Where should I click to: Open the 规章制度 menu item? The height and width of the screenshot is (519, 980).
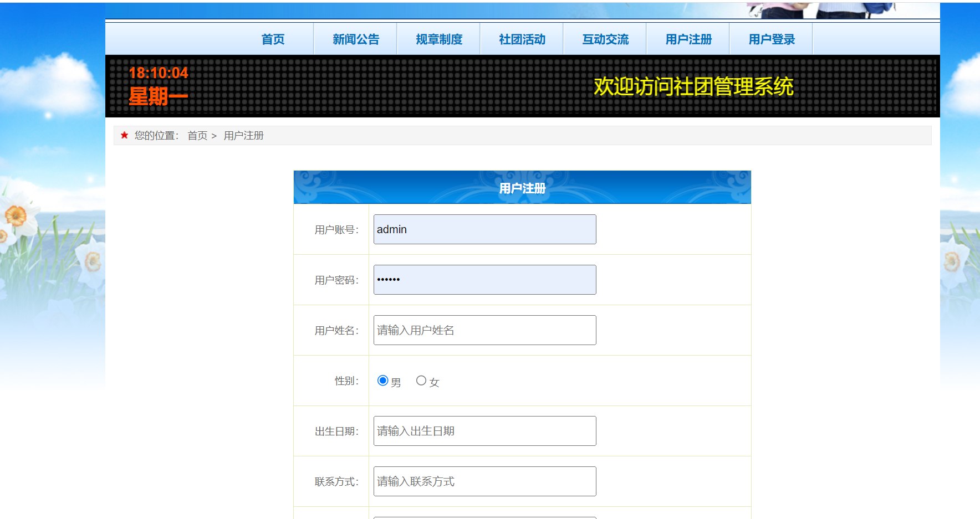(439, 39)
